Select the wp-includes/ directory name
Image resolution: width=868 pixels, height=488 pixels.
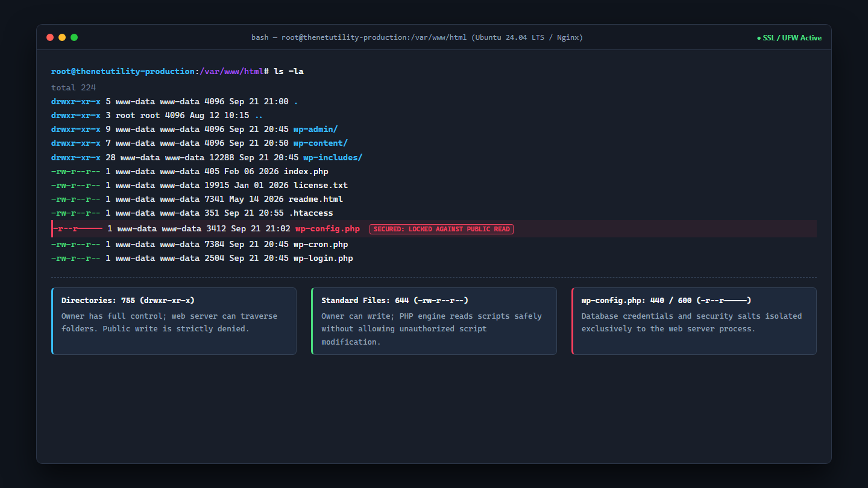[333, 157]
